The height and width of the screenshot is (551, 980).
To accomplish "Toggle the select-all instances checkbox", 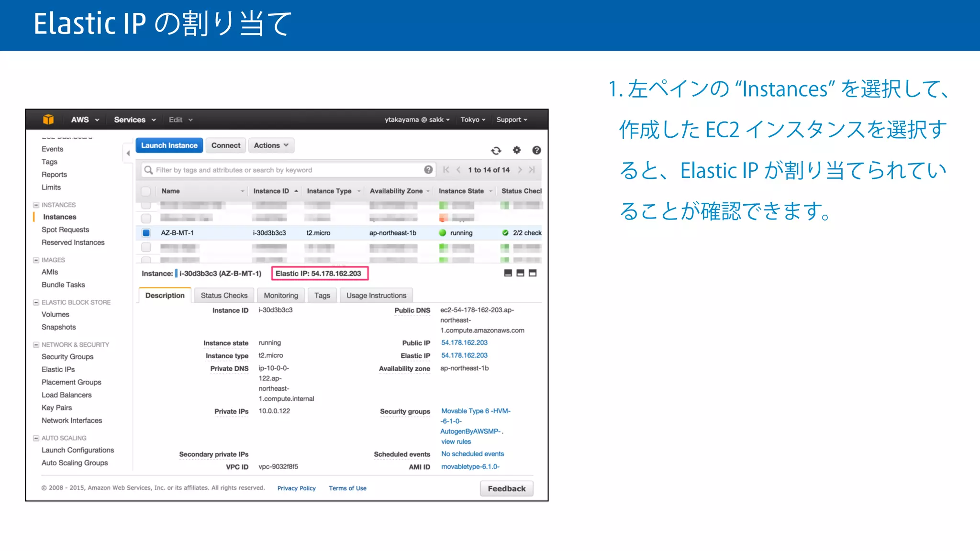I will tap(146, 191).
